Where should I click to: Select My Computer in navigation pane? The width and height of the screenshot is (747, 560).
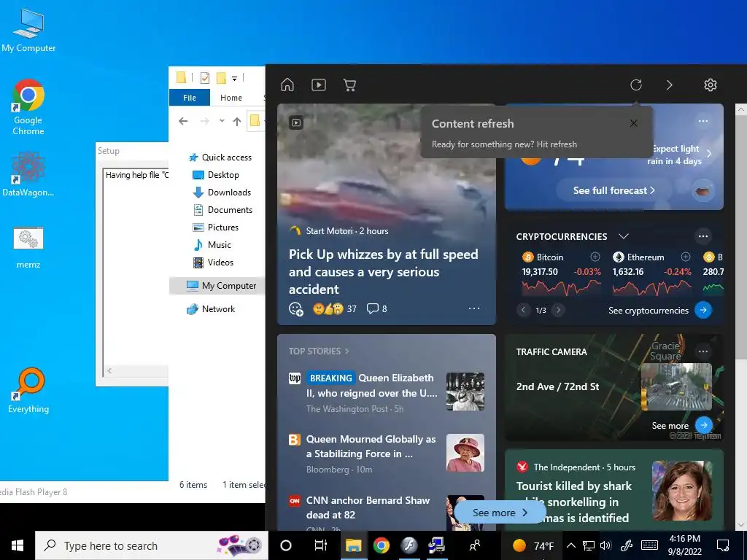click(x=217, y=286)
